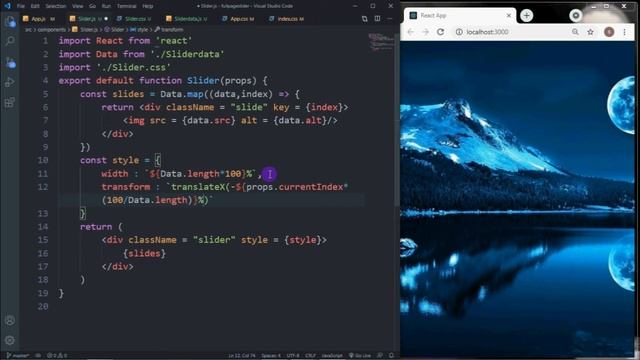
Task: Open the Accounts menu in activity bar
Action: pos(10,320)
